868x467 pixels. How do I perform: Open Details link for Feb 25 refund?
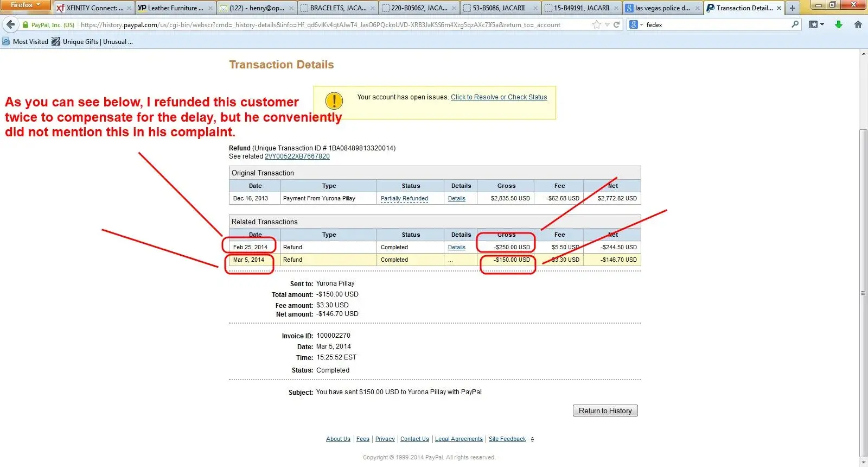456,248
